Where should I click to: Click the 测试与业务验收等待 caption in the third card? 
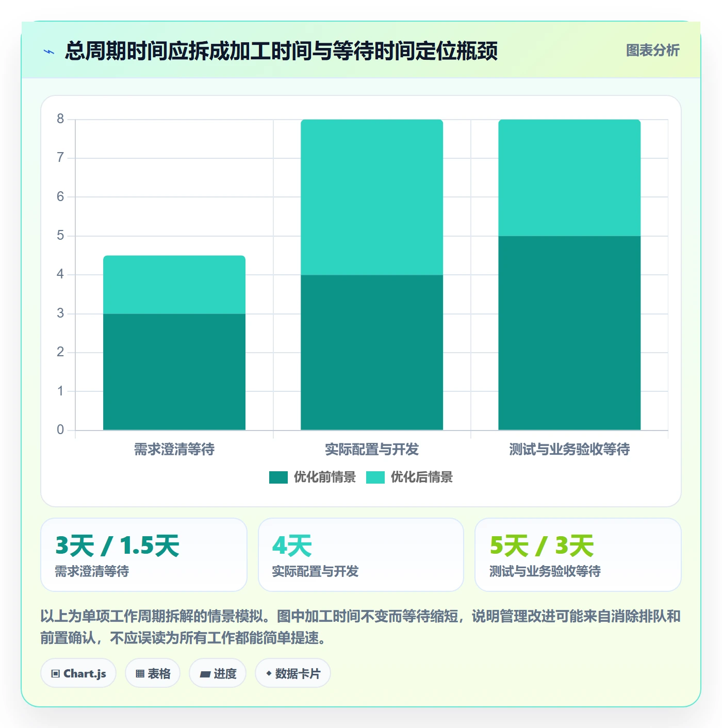click(x=545, y=571)
